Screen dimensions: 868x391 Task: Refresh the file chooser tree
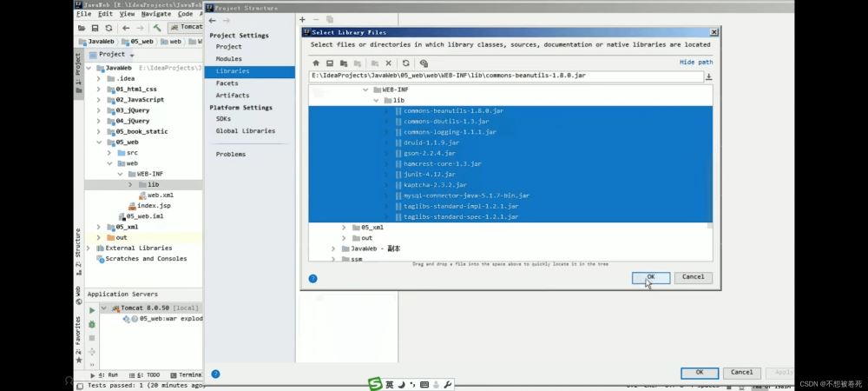(405, 63)
